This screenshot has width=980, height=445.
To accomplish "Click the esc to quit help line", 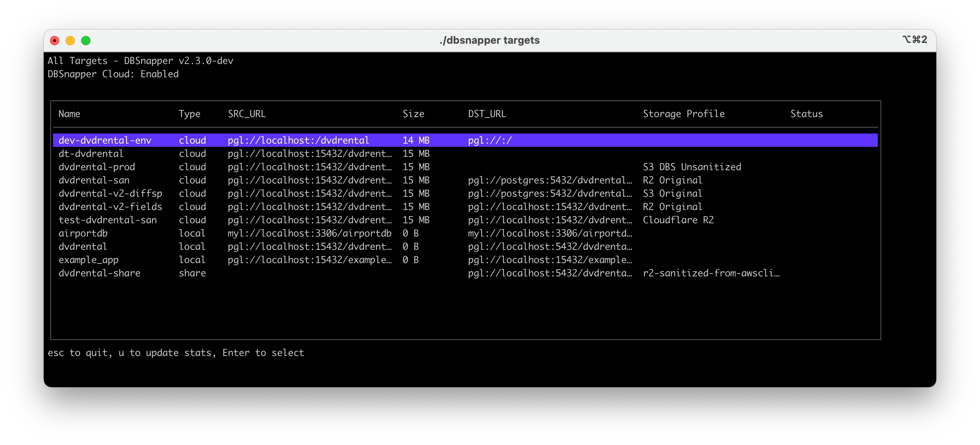I will [176, 352].
